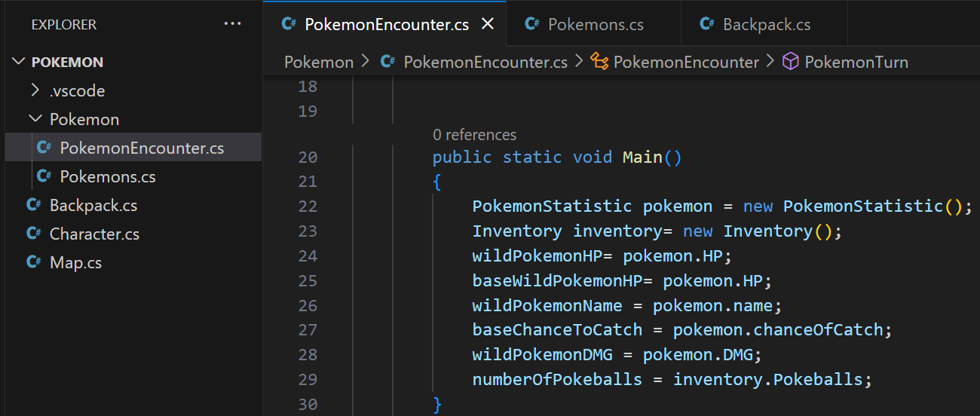Click baseChanceToCatch on line 27

click(x=557, y=330)
